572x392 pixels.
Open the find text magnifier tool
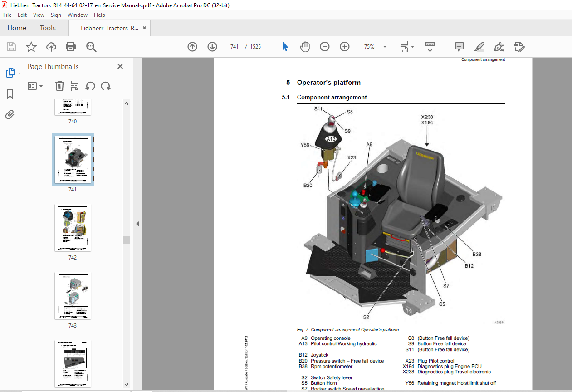coord(91,47)
